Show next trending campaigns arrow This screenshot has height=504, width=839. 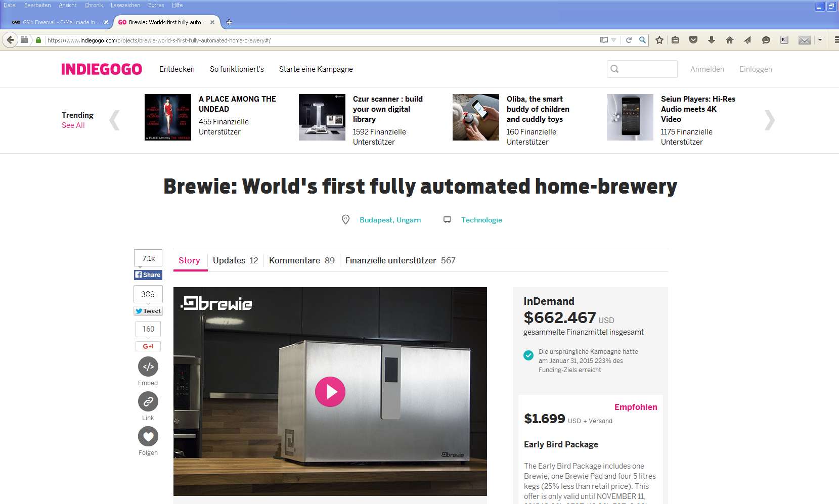(x=769, y=120)
